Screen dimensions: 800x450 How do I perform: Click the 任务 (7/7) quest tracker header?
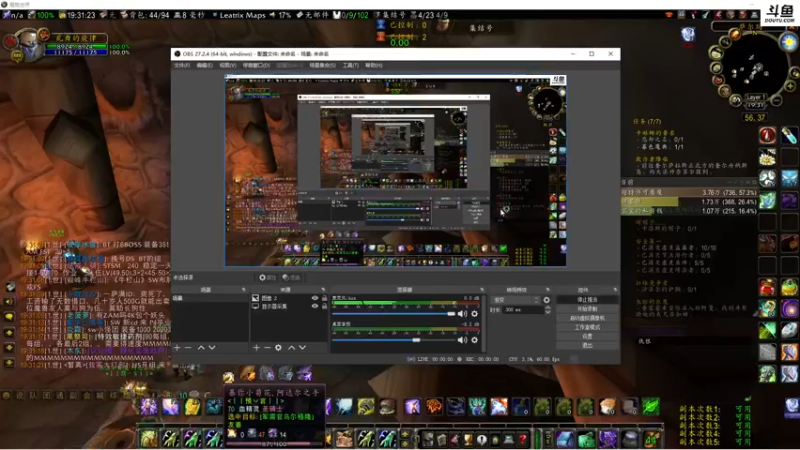[x=647, y=121]
